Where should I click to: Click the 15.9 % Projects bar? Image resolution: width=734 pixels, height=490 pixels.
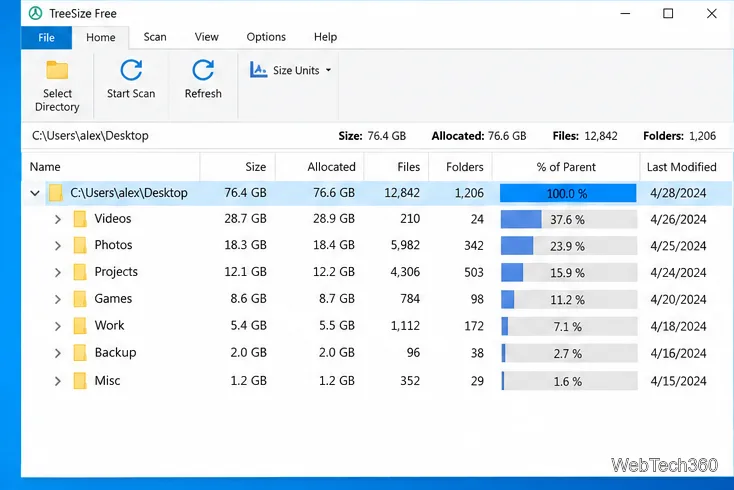569,273
